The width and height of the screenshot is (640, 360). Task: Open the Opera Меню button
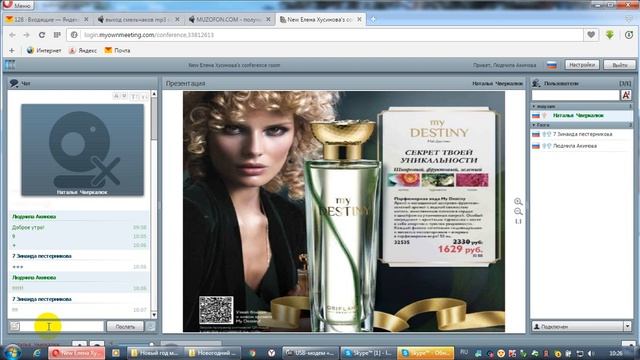pos(18,5)
